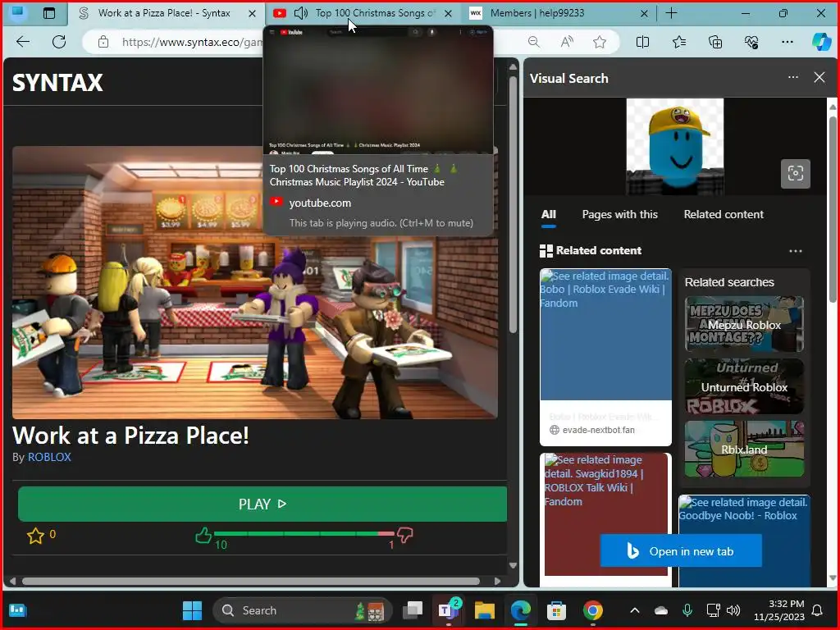The image size is (840, 630).
Task: Click the visual search crop icon
Action: 796,174
